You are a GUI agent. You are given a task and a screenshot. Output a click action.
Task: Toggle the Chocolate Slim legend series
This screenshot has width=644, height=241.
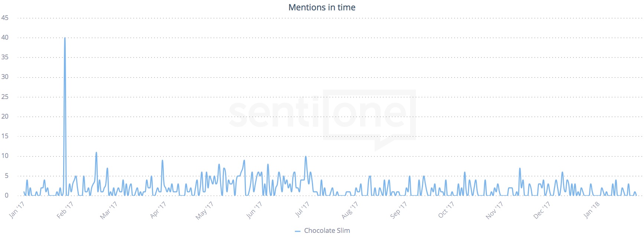click(327, 231)
